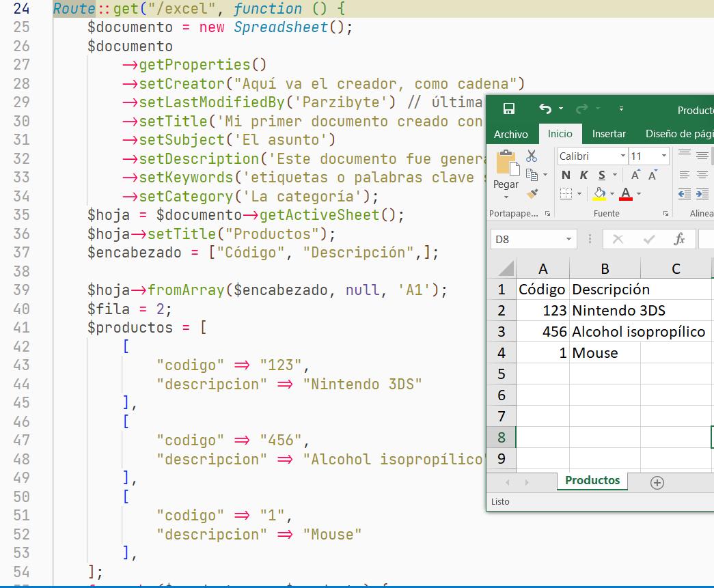This screenshot has height=588, width=714.
Task: Select the Productos sheet tab
Action: (x=592, y=481)
